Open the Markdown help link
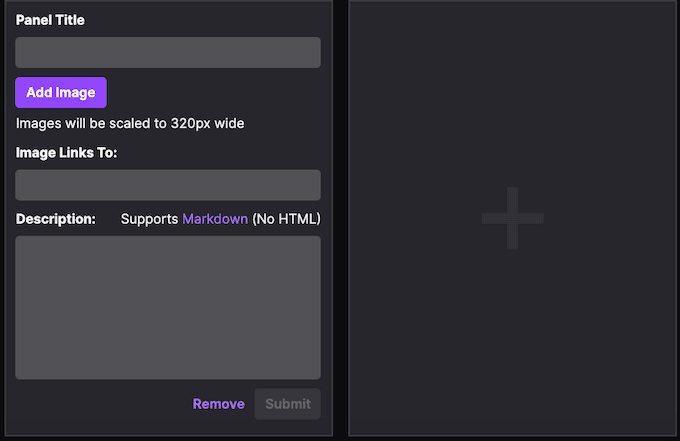This screenshot has height=441, width=680. 215,218
